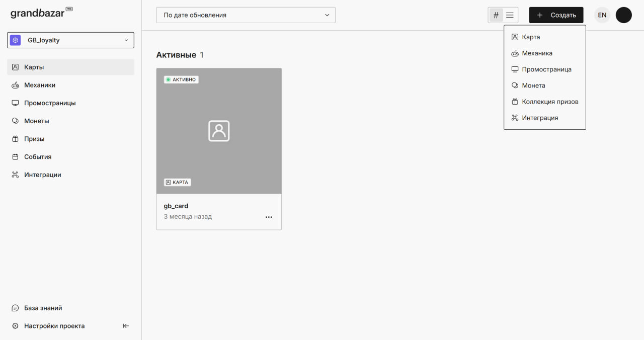Open Промостраницы in the sidebar

pyautogui.click(x=70, y=103)
